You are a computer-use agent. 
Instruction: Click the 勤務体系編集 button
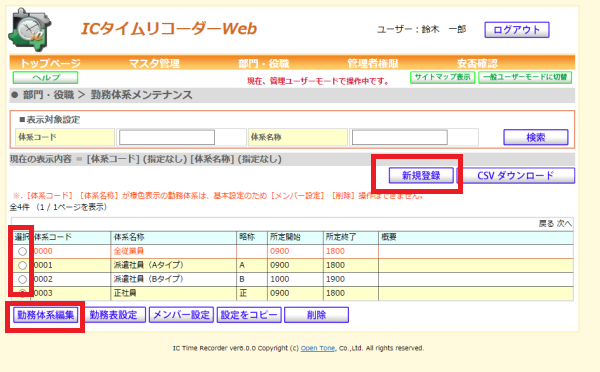click(46, 315)
